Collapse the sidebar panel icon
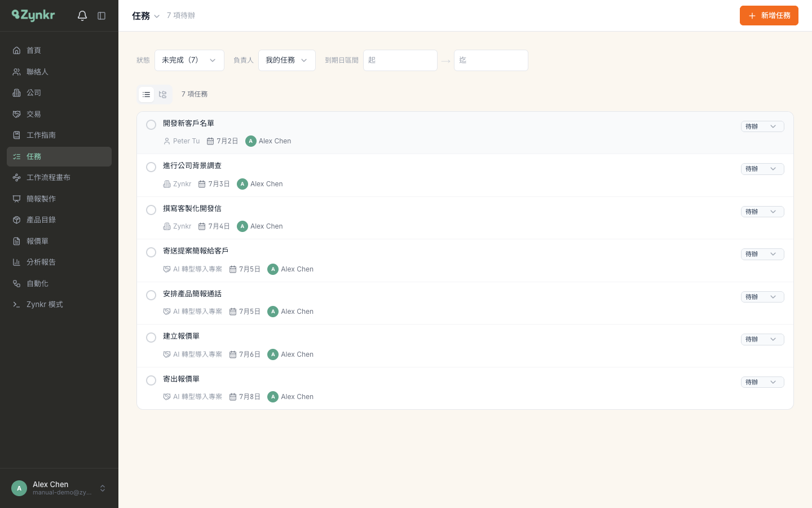The width and height of the screenshot is (812, 508). 101,16
